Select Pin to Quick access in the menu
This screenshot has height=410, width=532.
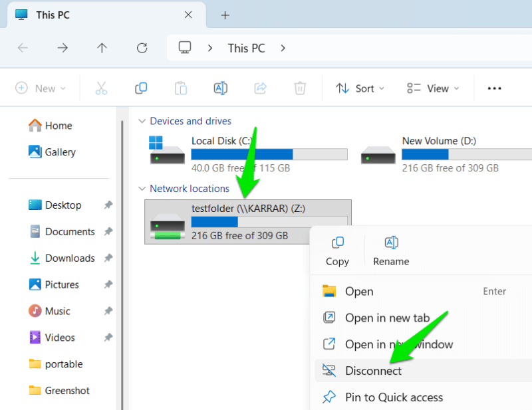coord(394,397)
